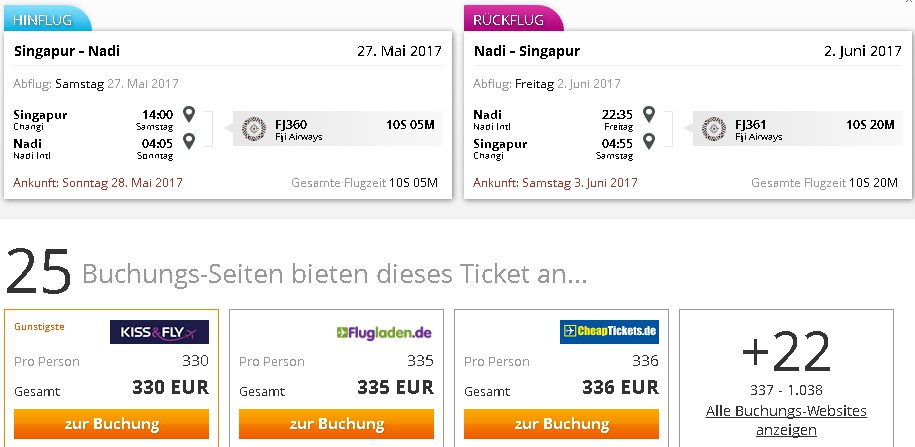This screenshot has height=447, width=915.
Task: Click the KISS&FLY logo
Action: 159,332
